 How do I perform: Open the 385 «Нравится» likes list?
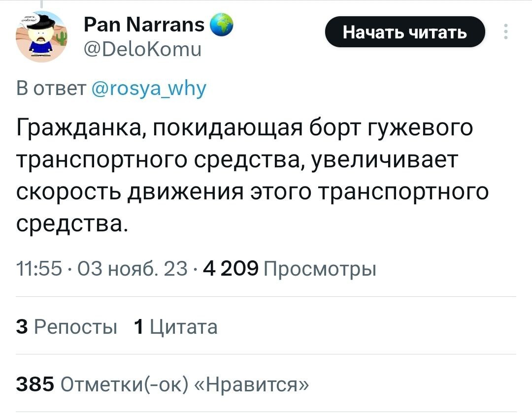click(x=164, y=383)
